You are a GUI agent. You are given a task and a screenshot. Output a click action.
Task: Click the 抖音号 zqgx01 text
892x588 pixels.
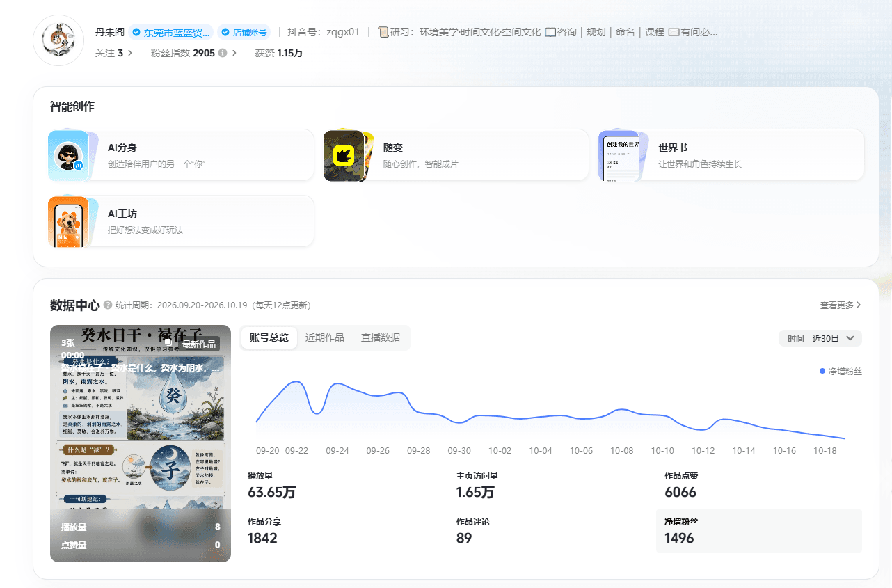pyautogui.click(x=324, y=32)
